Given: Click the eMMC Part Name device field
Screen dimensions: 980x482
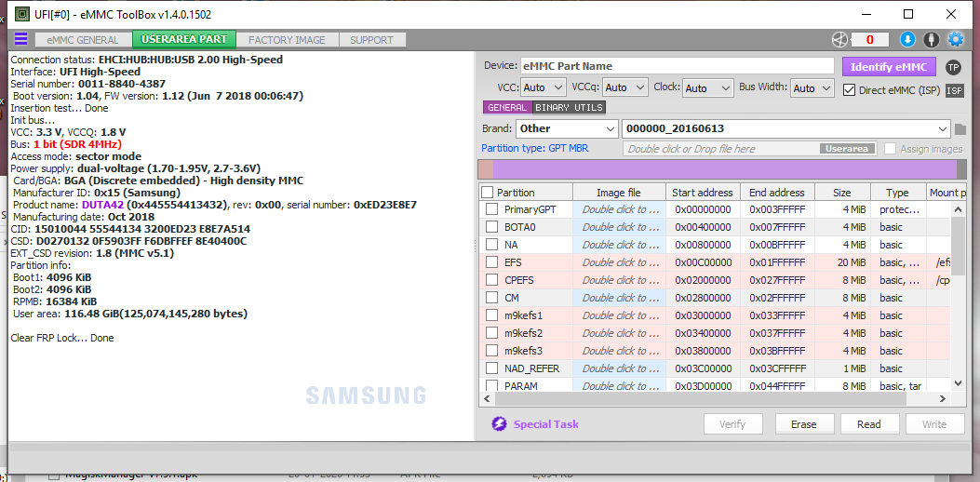Looking at the screenshot, I should coord(677,66).
